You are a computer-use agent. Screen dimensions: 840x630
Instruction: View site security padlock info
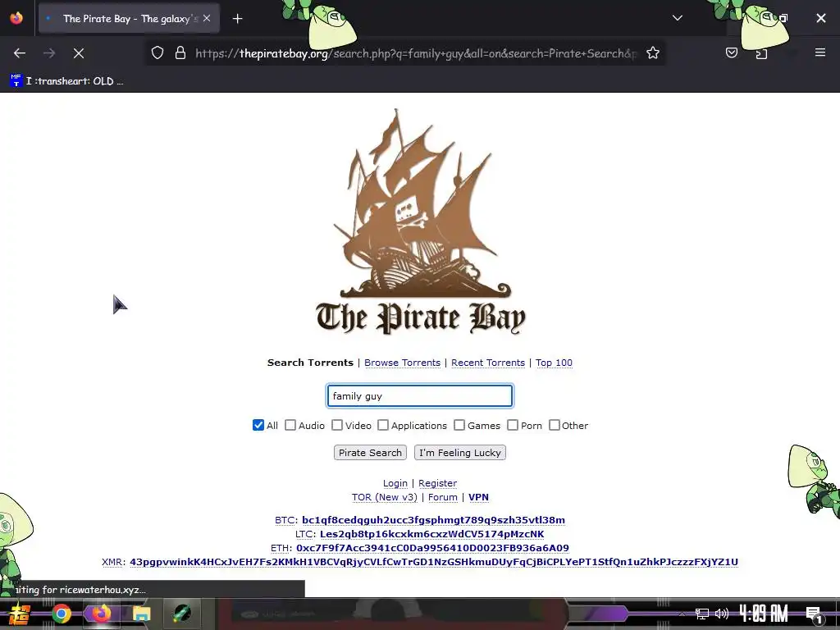tap(180, 53)
